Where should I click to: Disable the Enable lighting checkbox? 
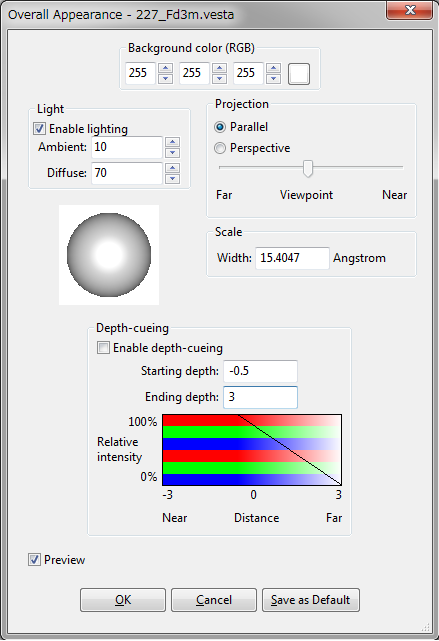[39, 129]
